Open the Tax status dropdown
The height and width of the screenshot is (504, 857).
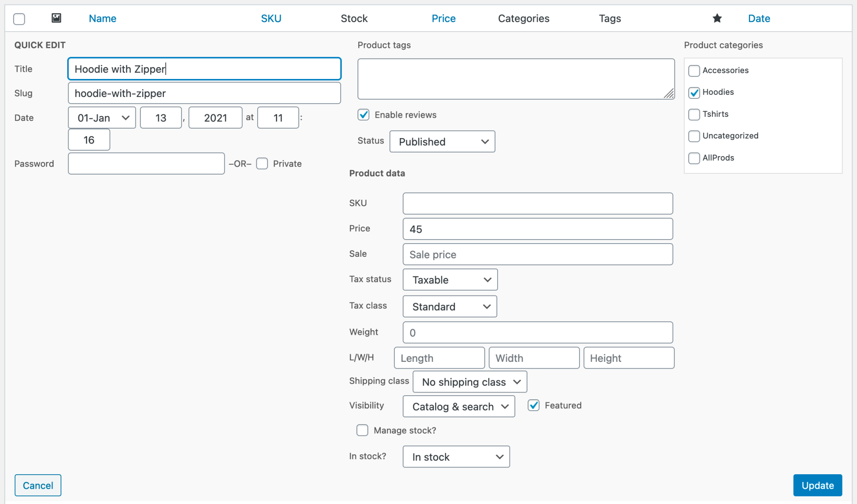click(449, 279)
